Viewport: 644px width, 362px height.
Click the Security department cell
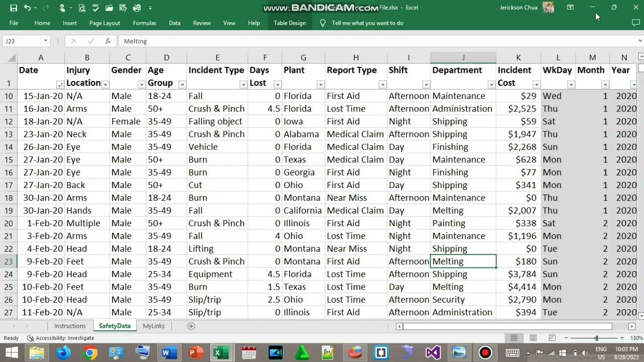463,300
